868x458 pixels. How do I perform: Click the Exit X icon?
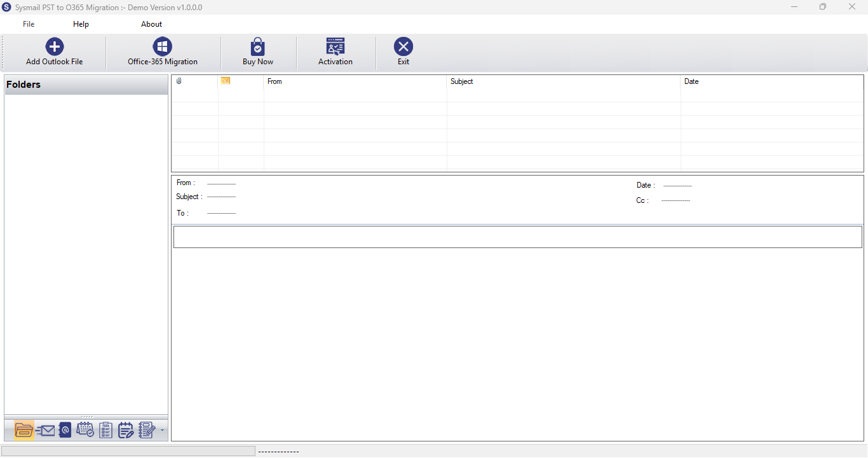point(403,46)
